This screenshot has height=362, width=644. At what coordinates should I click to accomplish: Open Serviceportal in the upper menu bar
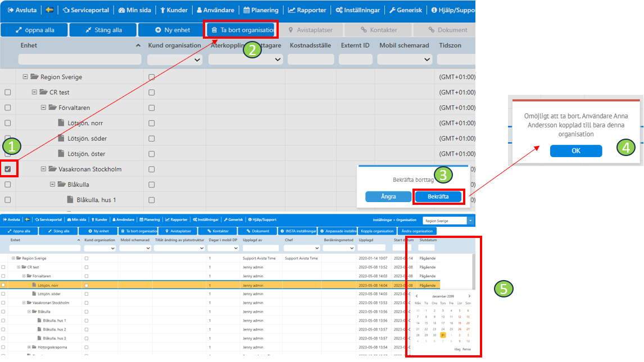(86, 10)
